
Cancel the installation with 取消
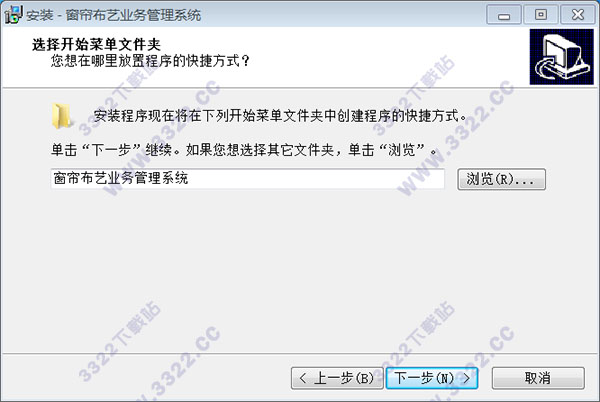(x=538, y=378)
